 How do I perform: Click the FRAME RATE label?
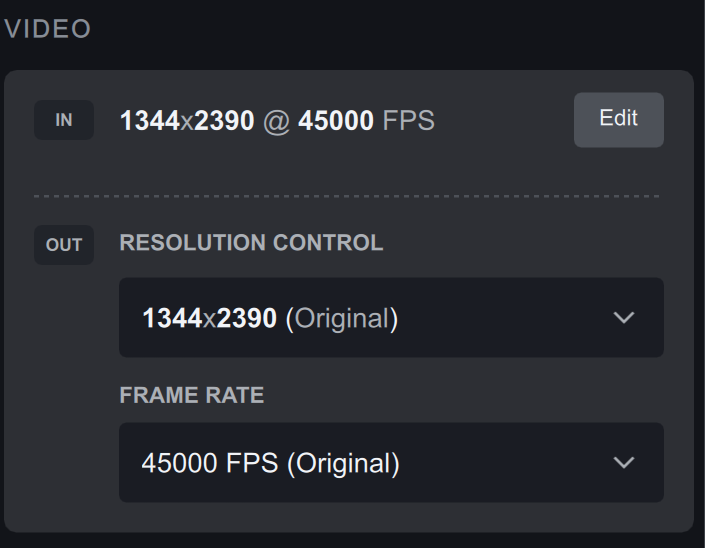coord(192,395)
